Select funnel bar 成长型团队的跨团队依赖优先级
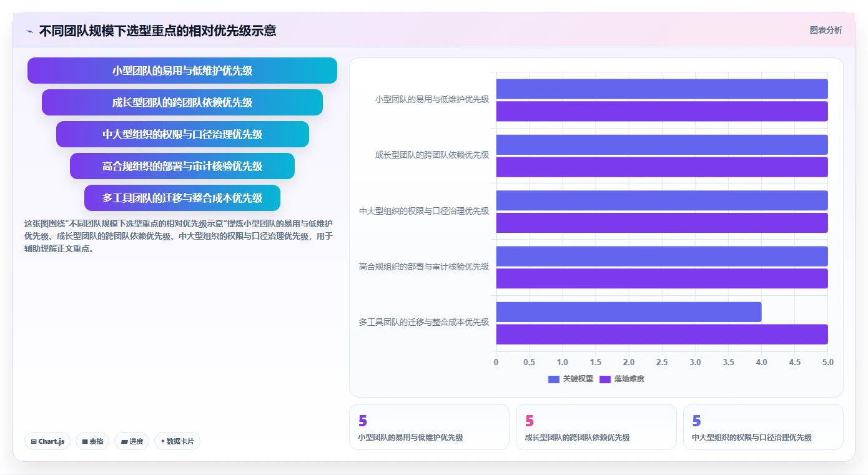Image resolution: width=868 pixels, height=475 pixels. click(x=182, y=102)
